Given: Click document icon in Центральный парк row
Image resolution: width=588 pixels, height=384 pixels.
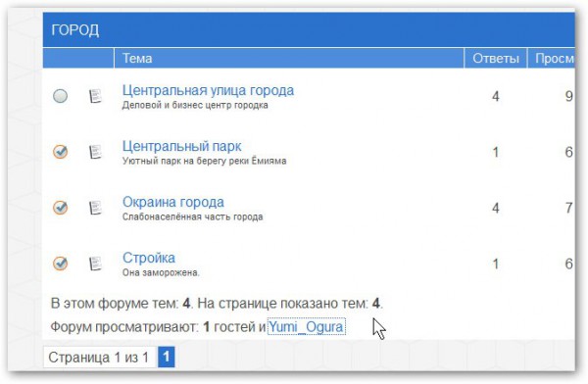Looking at the screenshot, I should click(x=95, y=152).
